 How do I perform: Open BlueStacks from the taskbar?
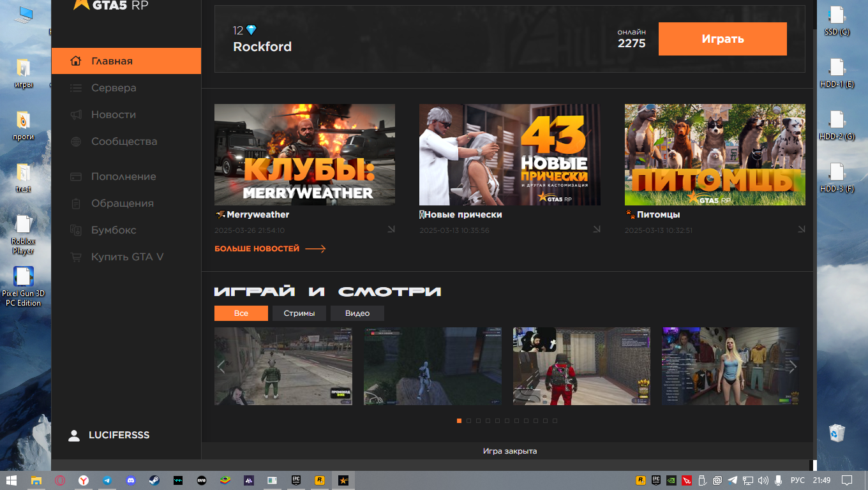coord(225,480)
